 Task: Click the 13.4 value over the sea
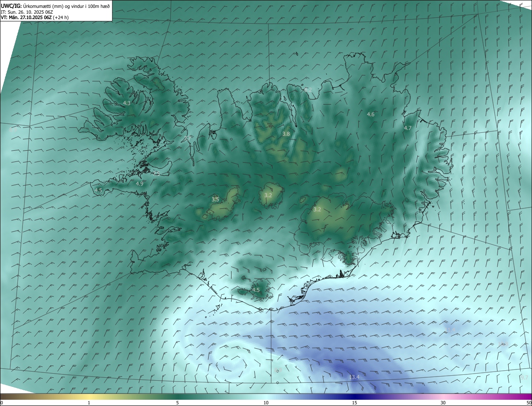(354, 377)
